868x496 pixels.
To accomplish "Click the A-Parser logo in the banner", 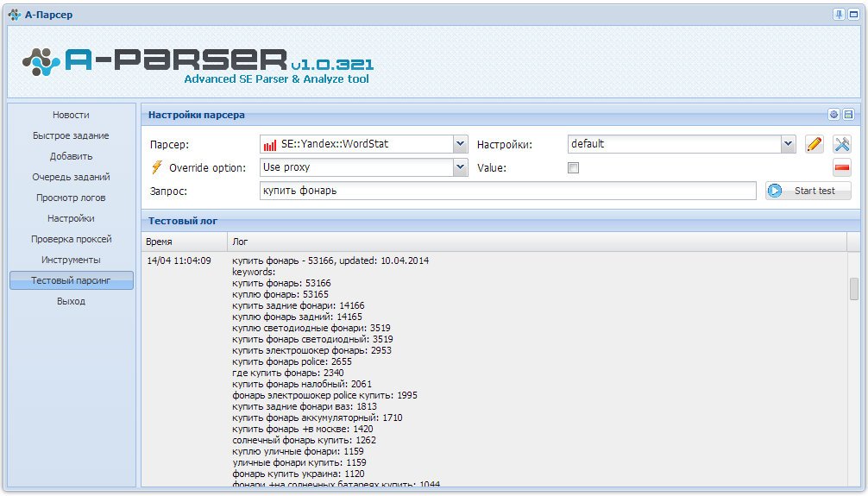I will 198,66.
